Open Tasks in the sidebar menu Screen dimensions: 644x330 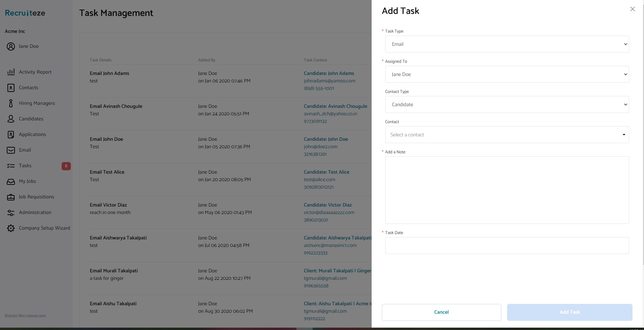pos(25,166)
